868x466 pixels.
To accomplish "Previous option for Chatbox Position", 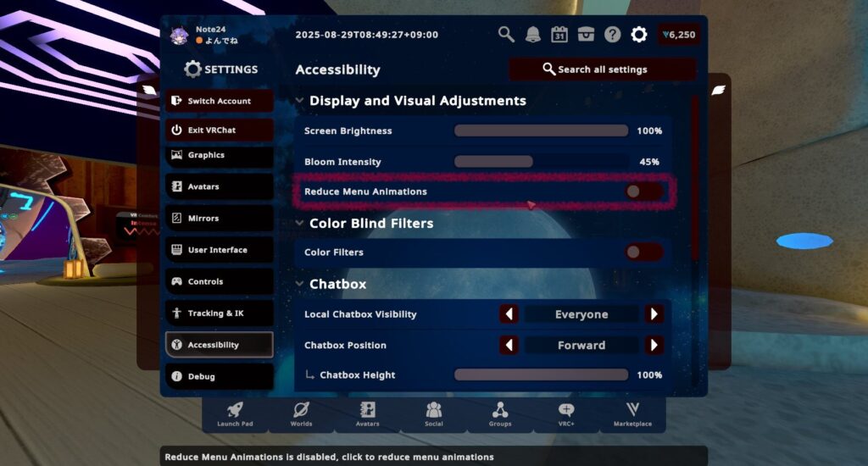I will (509, 346).
